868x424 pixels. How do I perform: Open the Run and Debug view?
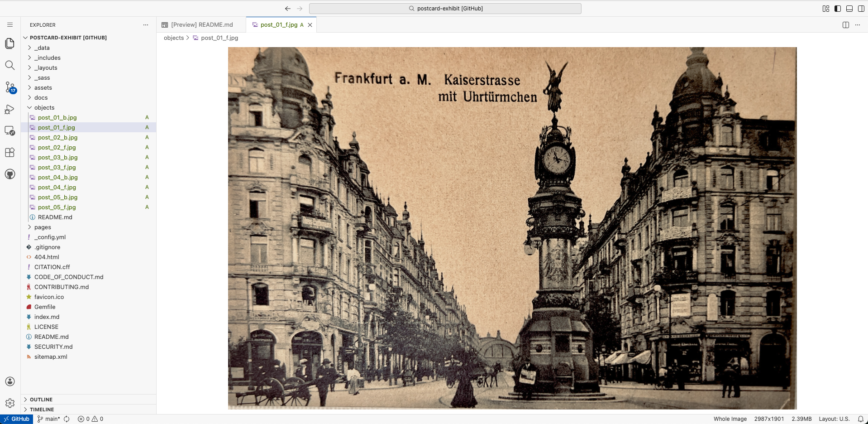point(10,109)
